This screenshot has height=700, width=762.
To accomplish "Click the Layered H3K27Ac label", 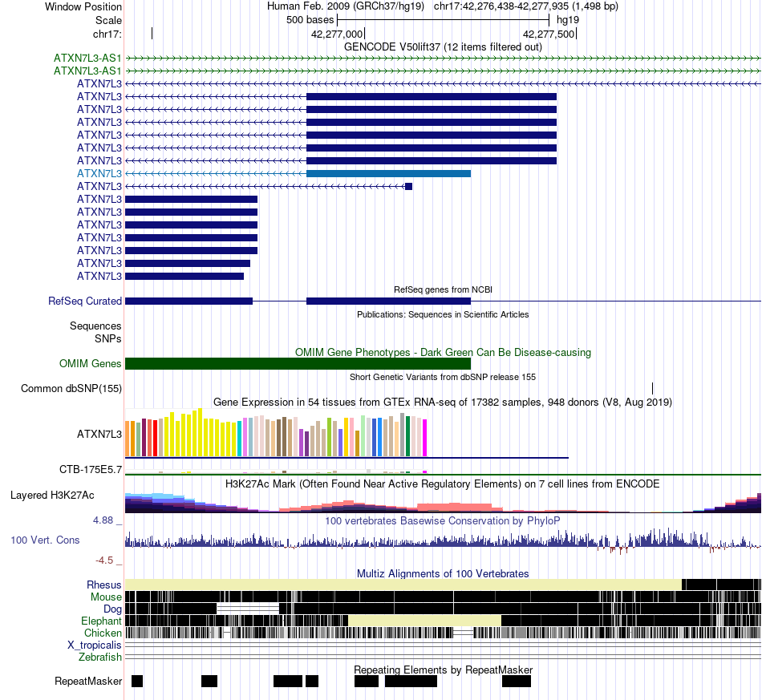I will point(52,495).
